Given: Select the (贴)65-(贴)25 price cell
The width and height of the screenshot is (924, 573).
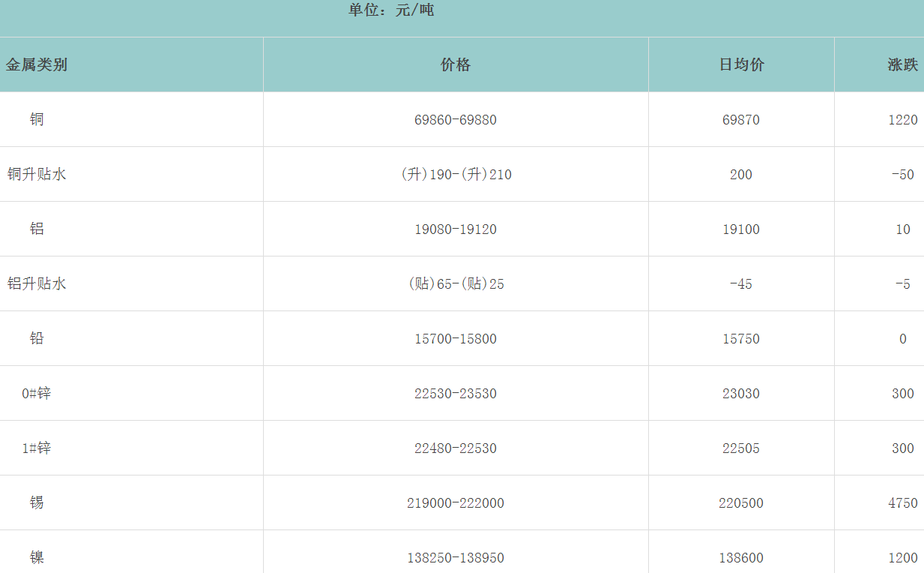Looking at the screenshot, I should [456, 284].
